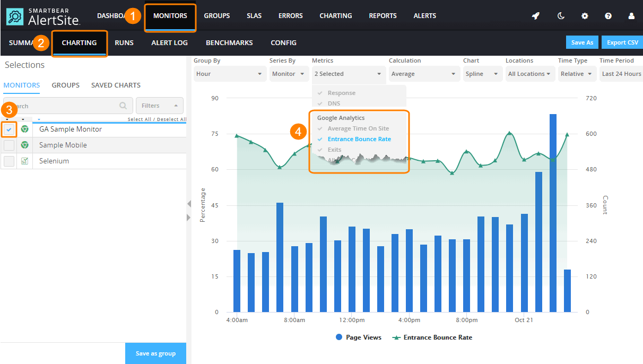Click the Entrance Bounce Rate legend label
The height and width of the screenshot is (364, 643).
438,337
